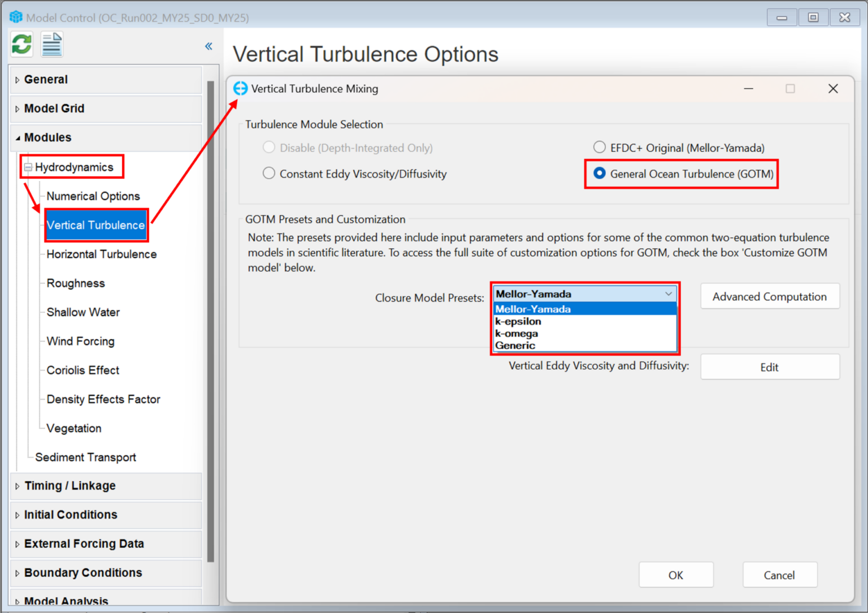This screenshot has width=868, height=613.
Task: Click the green refresh icon
Action: pyautogui.click(x=21, y=44)
